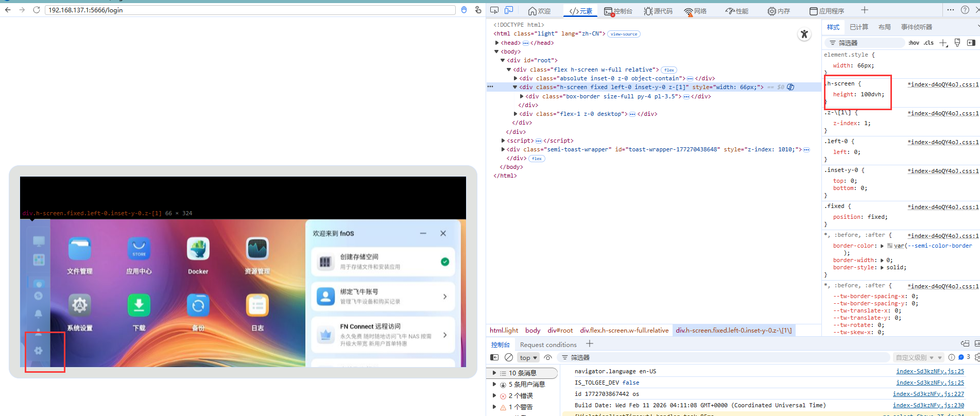Open the top context dropdown

(x=528, y=357)
